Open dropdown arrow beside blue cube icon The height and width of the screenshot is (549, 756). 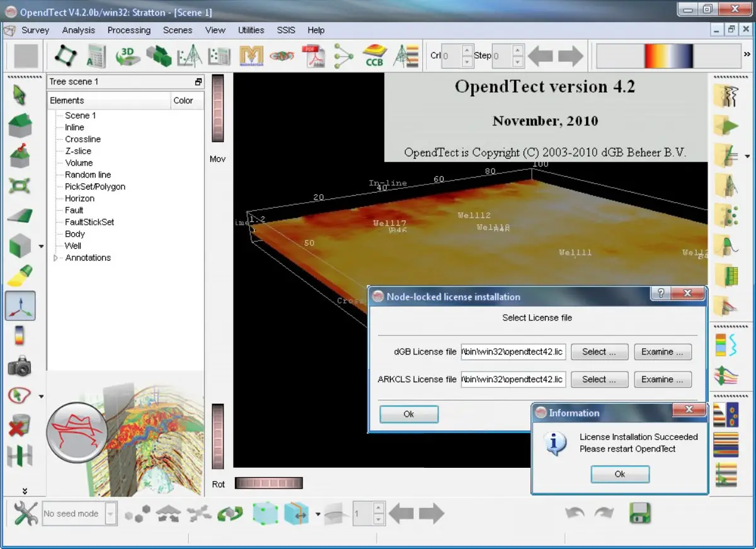[318, 514]
